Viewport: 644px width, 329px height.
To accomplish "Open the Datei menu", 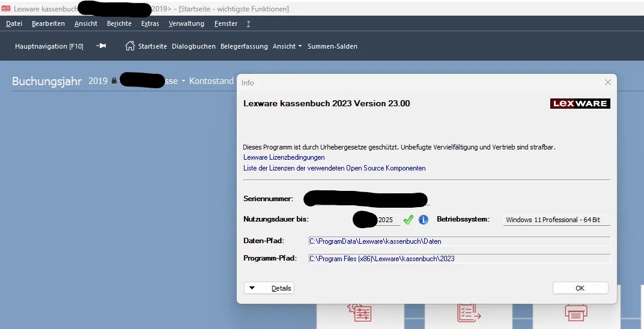I will [x=14, y=24].
